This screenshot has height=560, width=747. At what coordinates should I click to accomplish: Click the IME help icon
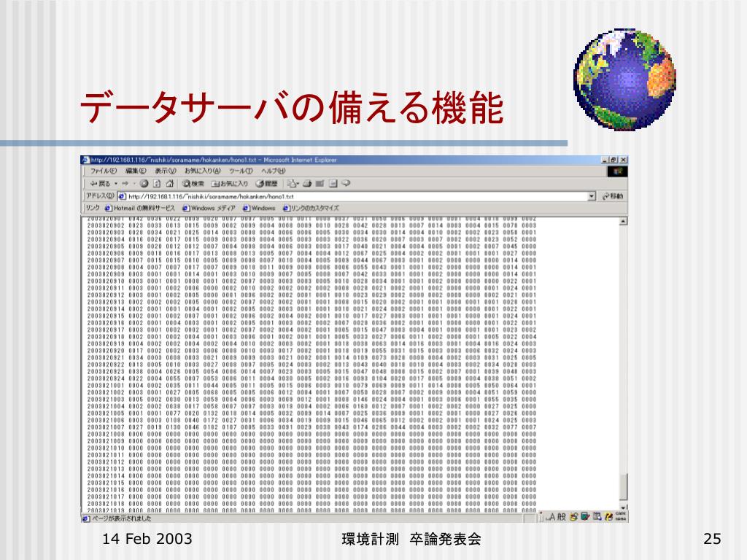tap(608, 517)
